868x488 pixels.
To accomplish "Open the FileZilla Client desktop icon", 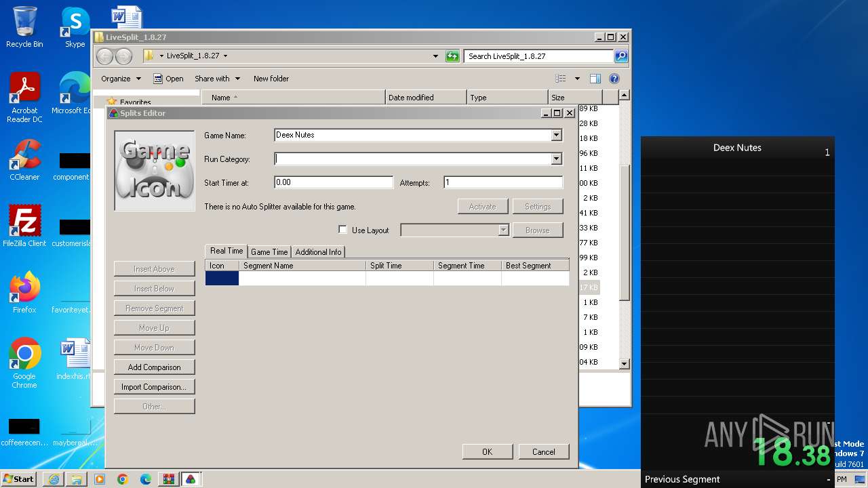I will (24, 226).
